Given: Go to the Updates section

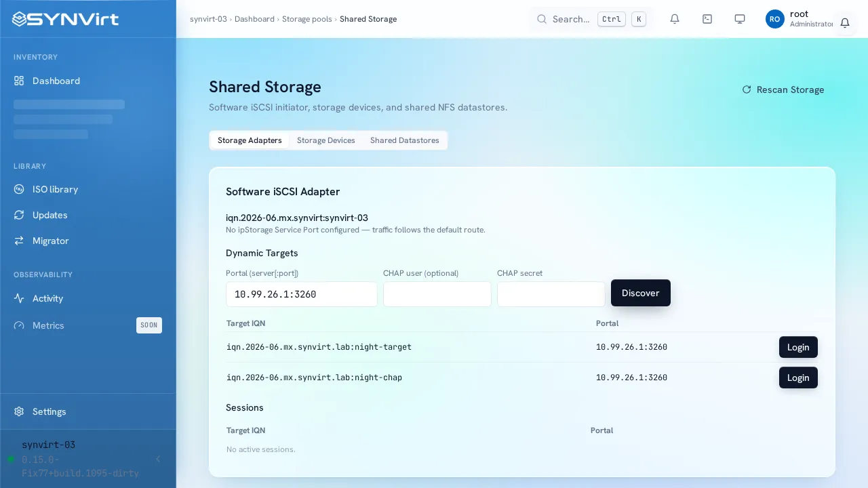Looking at the screenshot, I should click(88, 215).
